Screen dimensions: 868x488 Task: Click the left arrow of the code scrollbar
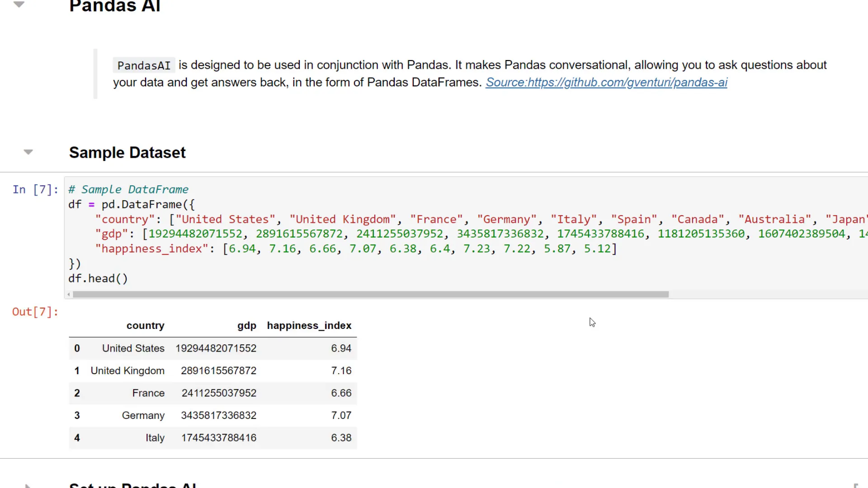[69, 294]
